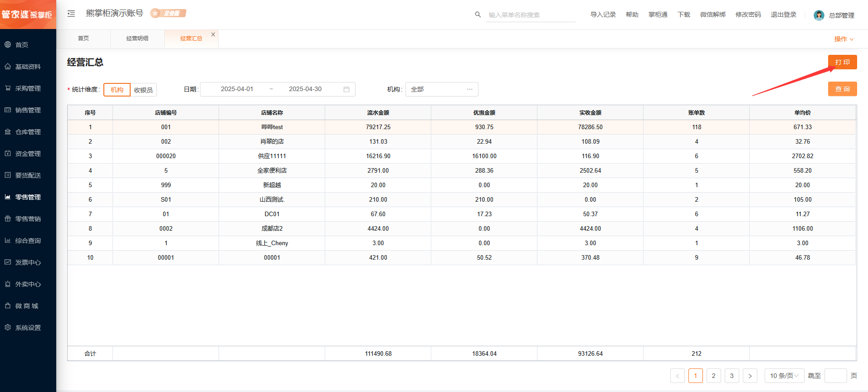The width and height of the screenshot is (868, 392).
Task: Click the 流水金额 column header
Action: (x=378, y=113)
